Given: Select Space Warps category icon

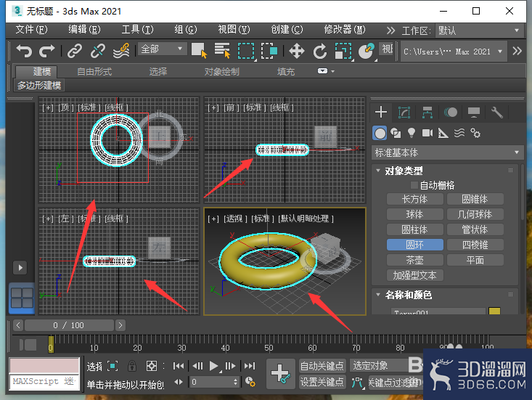Looking at the screenshot, I should click(459, 133).
